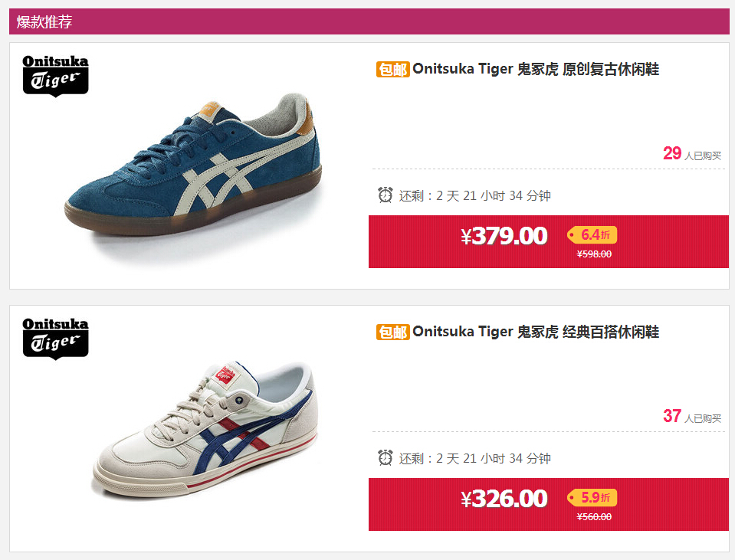Click the Onitsuka Tiger logo on second product
The height and width of the screenshot is (560, 735).
(55, 339)
